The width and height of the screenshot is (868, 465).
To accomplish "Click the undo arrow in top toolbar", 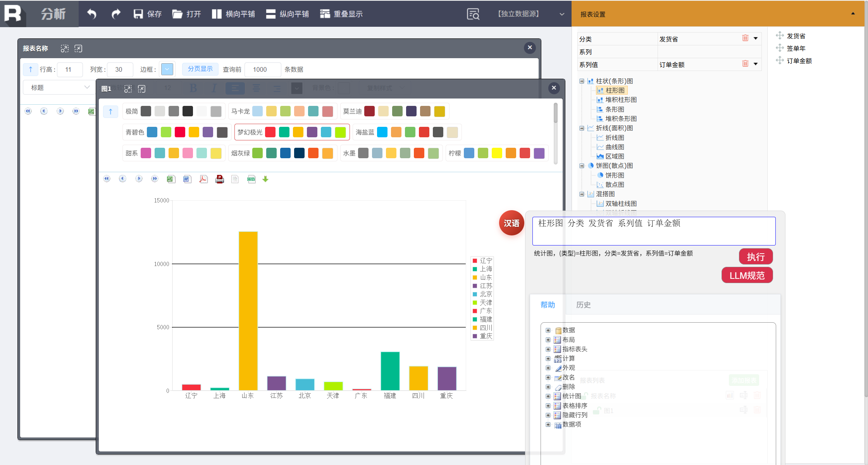I will (x=91, y=14).
